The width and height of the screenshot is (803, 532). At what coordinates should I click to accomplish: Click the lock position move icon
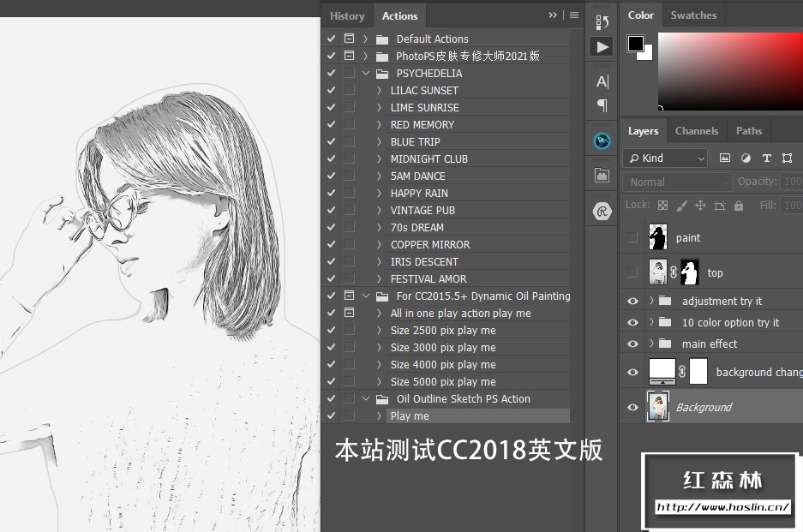pos(700,206)
